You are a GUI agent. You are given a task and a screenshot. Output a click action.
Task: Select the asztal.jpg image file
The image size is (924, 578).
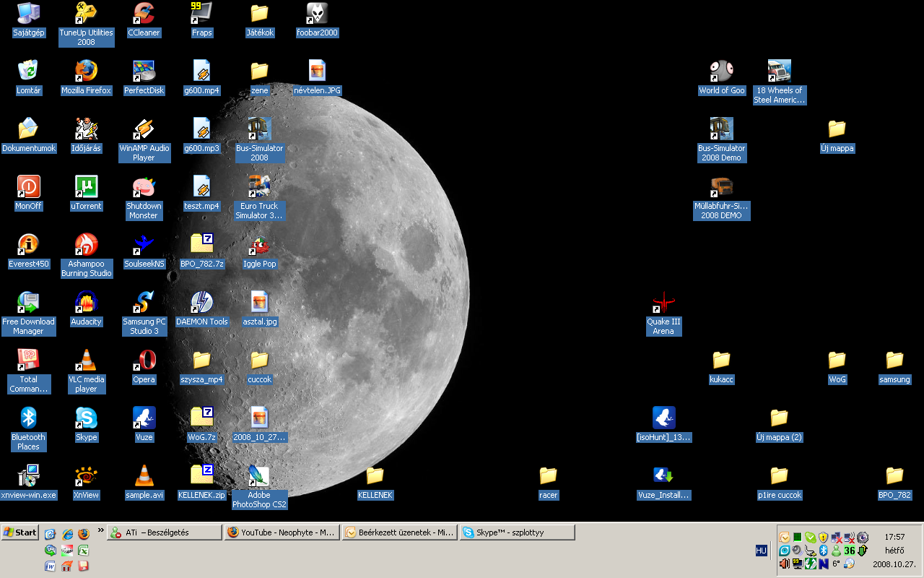click(259, 309)
